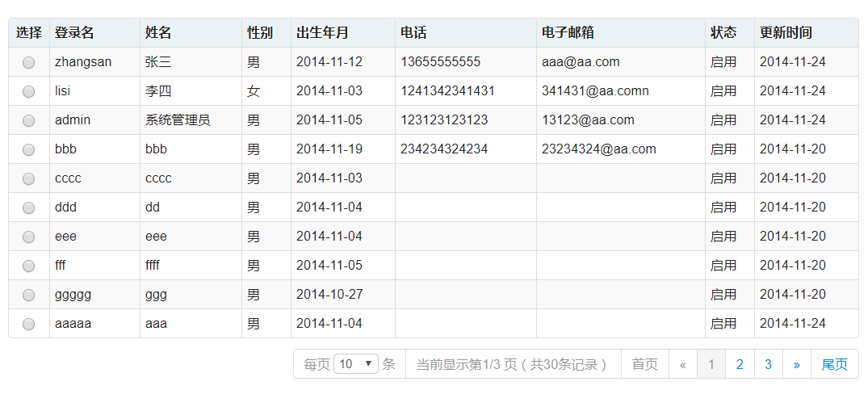Click the email cell aaa@aa.com
The image size is (868, 394).
[x=581, y=62]
